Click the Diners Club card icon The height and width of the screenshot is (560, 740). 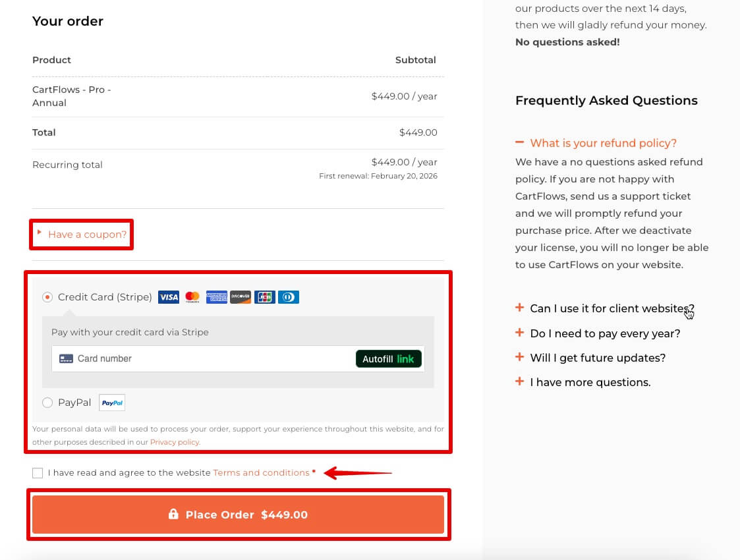288,297
